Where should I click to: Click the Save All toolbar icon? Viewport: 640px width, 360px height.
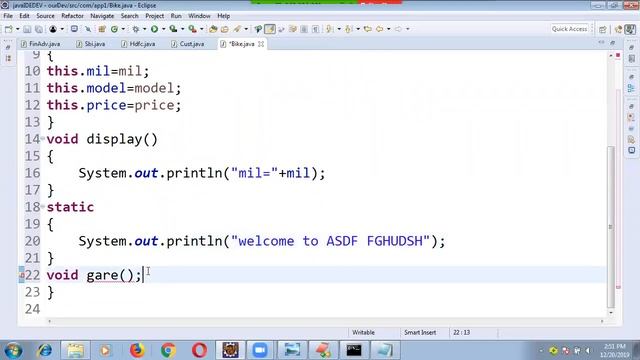[x=39, y=29]
